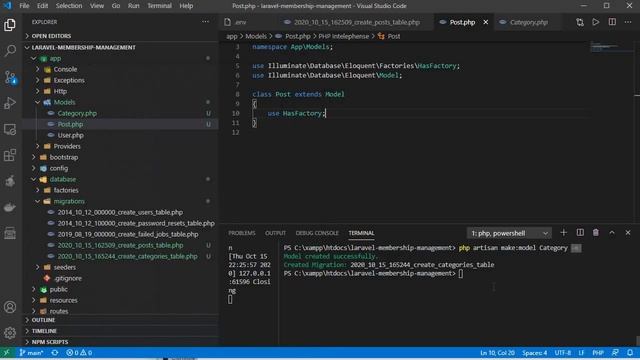
Task: Show errors and warnings count in status bar
Action: 79,353
